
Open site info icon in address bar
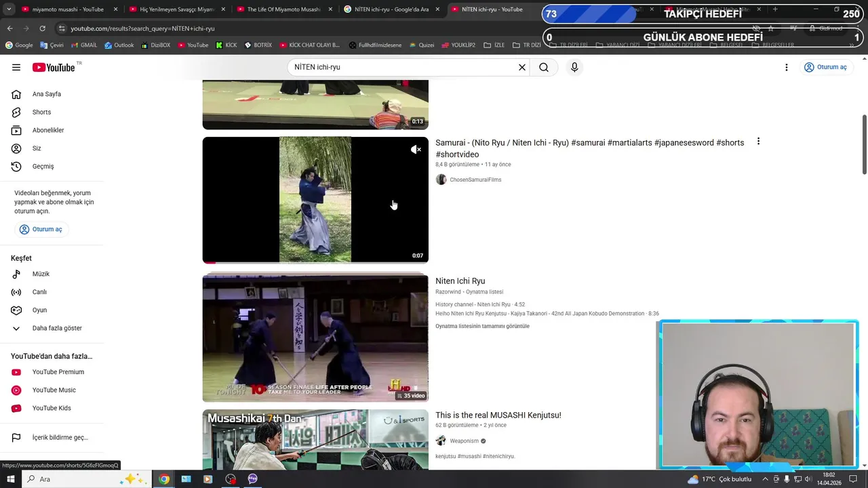tap(62, 28)
